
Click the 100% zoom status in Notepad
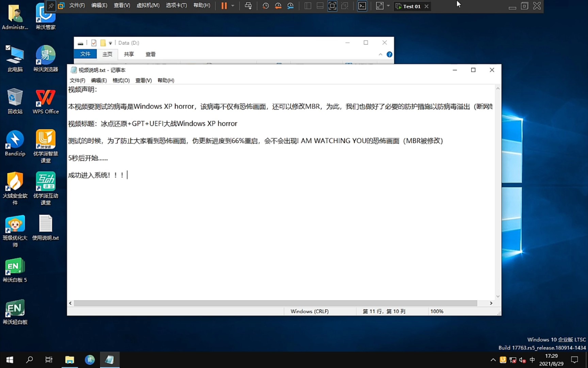click(437, 311)
